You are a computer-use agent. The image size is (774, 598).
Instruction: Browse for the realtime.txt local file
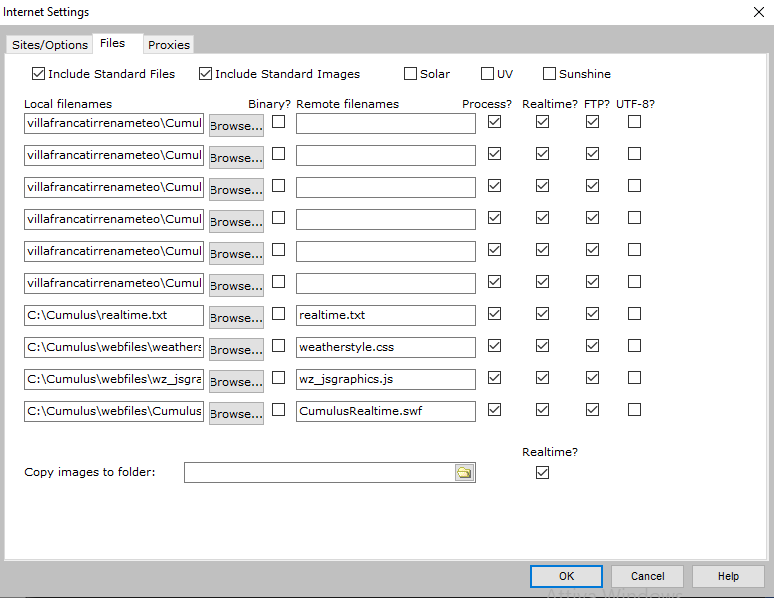tap(236, 317)
